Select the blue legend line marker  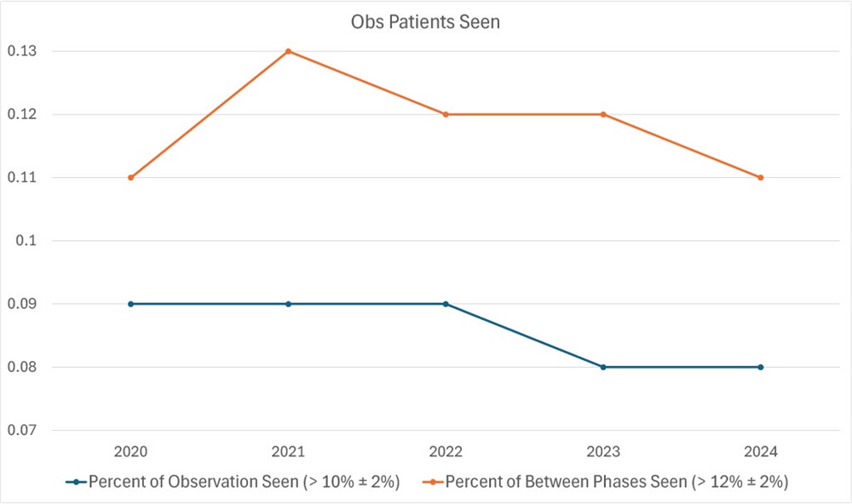76,482
